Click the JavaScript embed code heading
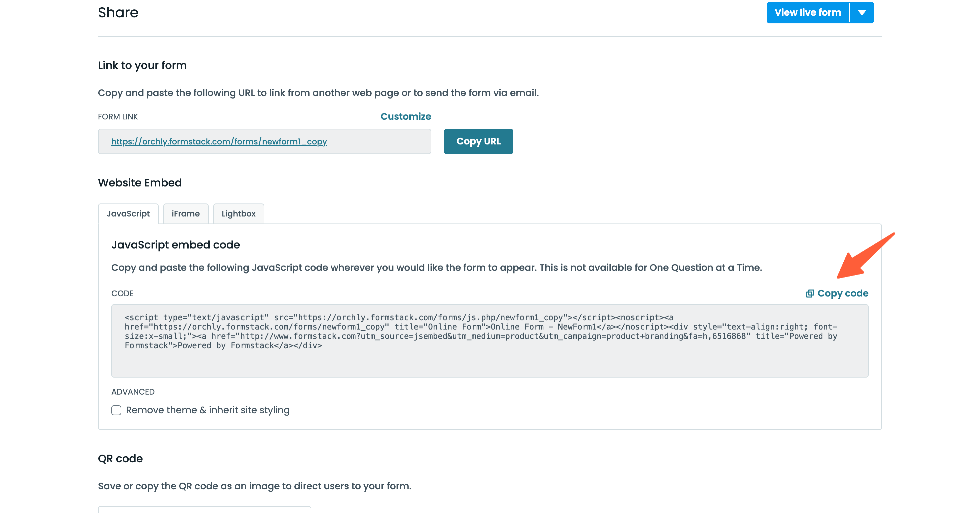 (175, 245)
